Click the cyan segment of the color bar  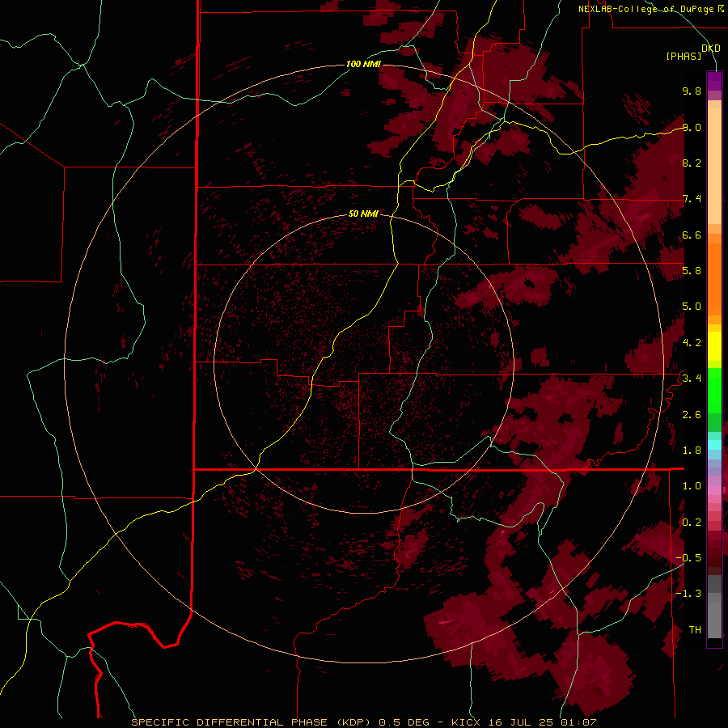pos(714,445)
